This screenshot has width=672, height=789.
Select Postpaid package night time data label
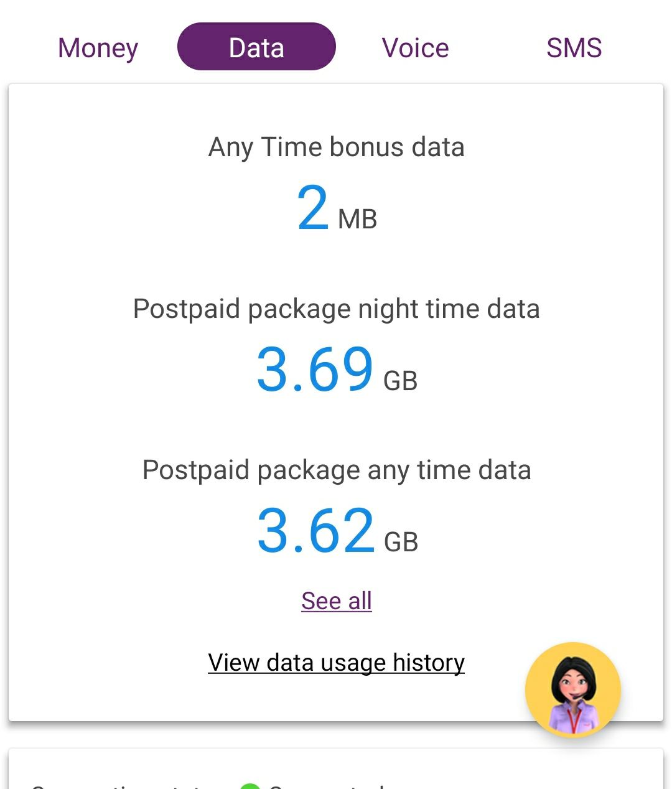[x=336, y=309]
